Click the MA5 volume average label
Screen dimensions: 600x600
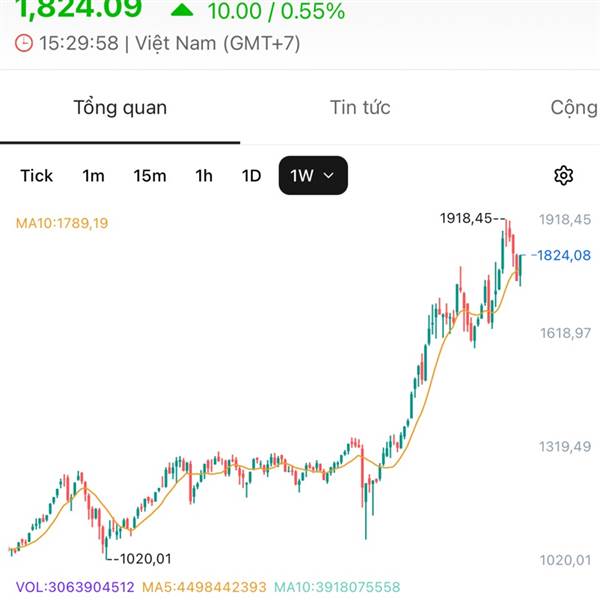(204, 587)
